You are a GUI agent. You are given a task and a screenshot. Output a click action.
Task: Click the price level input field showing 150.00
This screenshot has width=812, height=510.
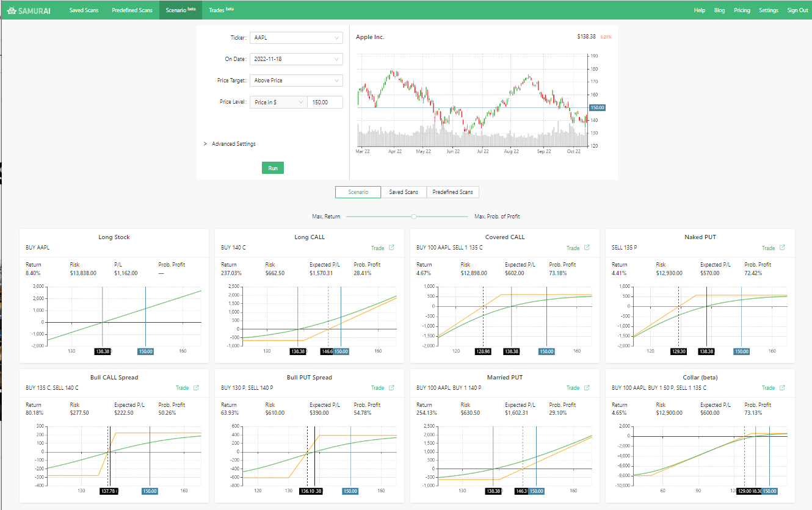(325, 102)
